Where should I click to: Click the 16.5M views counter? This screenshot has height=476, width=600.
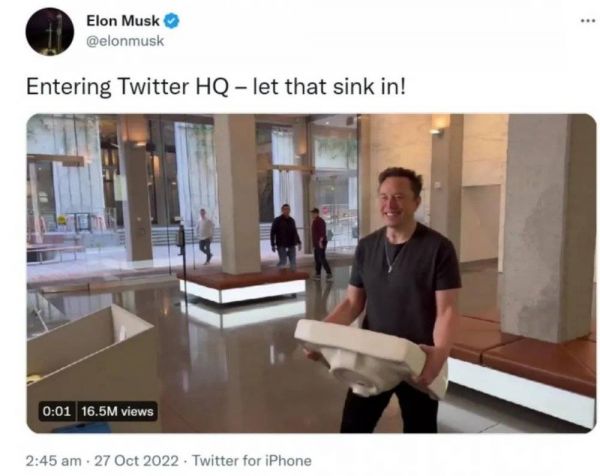(x=117, y=411)
